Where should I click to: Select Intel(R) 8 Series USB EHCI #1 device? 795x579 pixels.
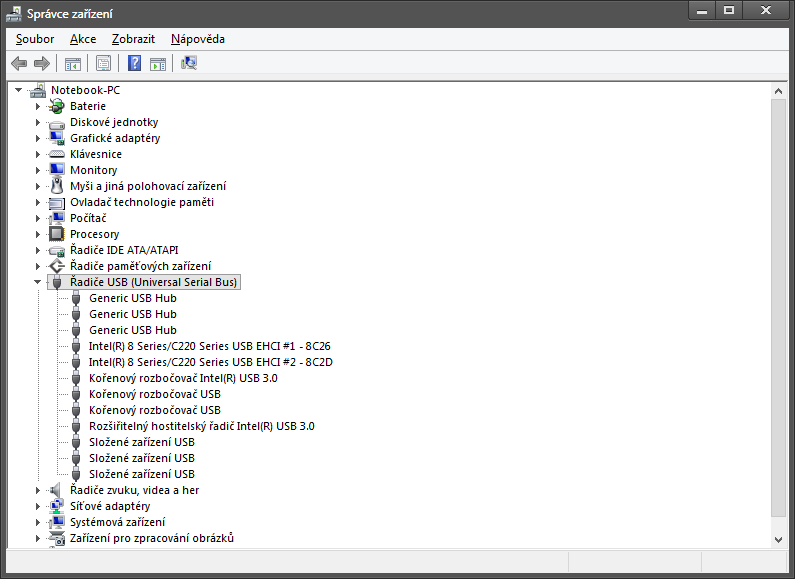coord(209,346)
